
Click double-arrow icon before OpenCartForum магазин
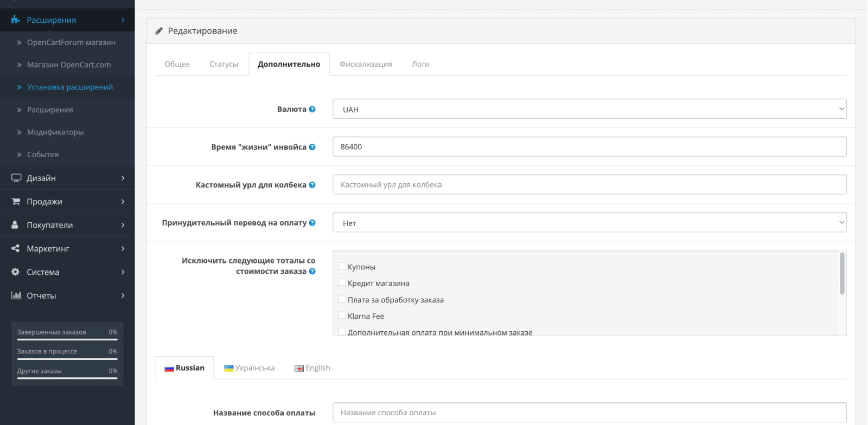tap(19, 42)
